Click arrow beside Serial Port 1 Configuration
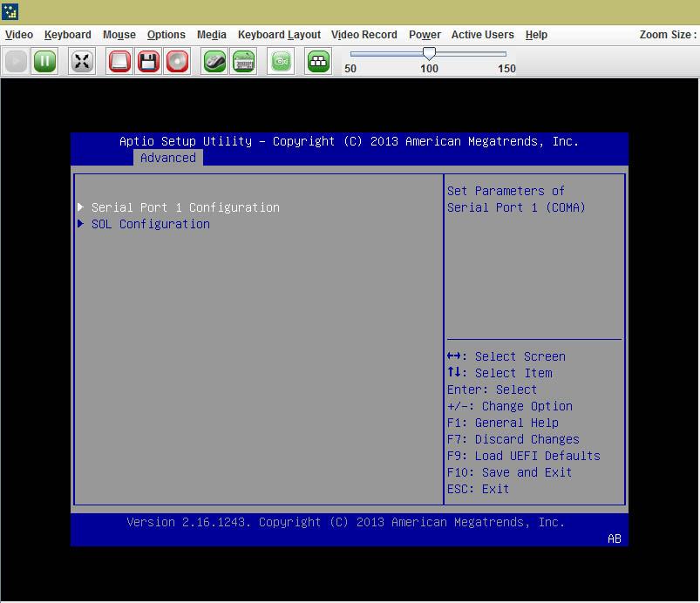This screenshot has height=603, width=700. [80, 207]
